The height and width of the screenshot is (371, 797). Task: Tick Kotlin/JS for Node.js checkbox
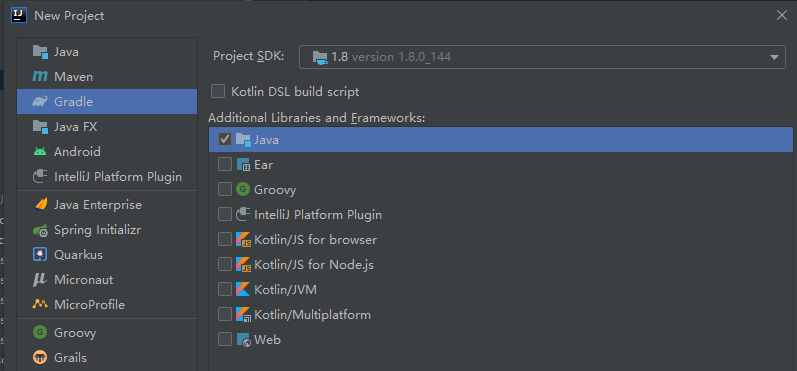225,264
